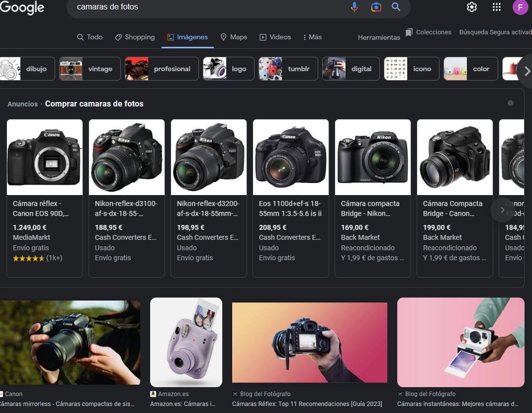Image resolution: width=532 pixels, height=413 pixels.
Task: Open the Búsqueda Segura setting
Action: coord(495,32)
